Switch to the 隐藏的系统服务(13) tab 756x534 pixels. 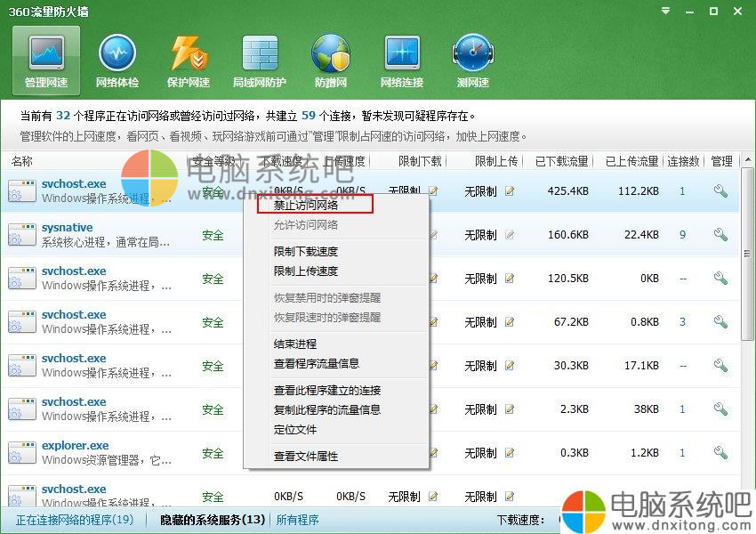(213, 520)
